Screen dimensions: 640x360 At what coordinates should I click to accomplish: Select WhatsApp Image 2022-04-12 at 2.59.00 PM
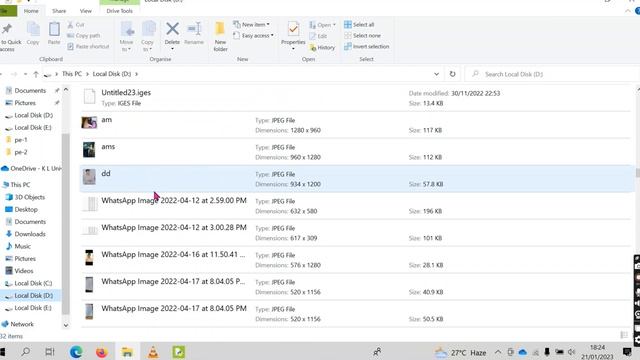[x=356, y=205]
